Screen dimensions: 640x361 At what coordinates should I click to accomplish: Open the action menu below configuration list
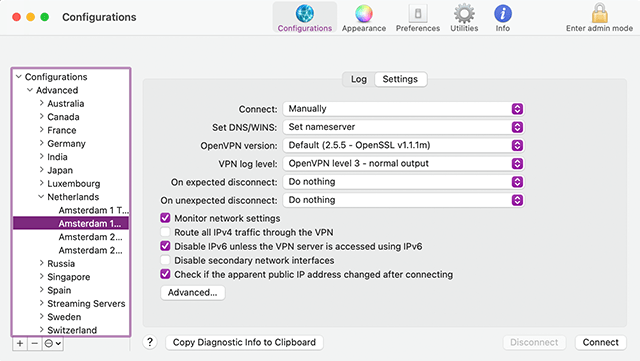(x=53, y=343)
